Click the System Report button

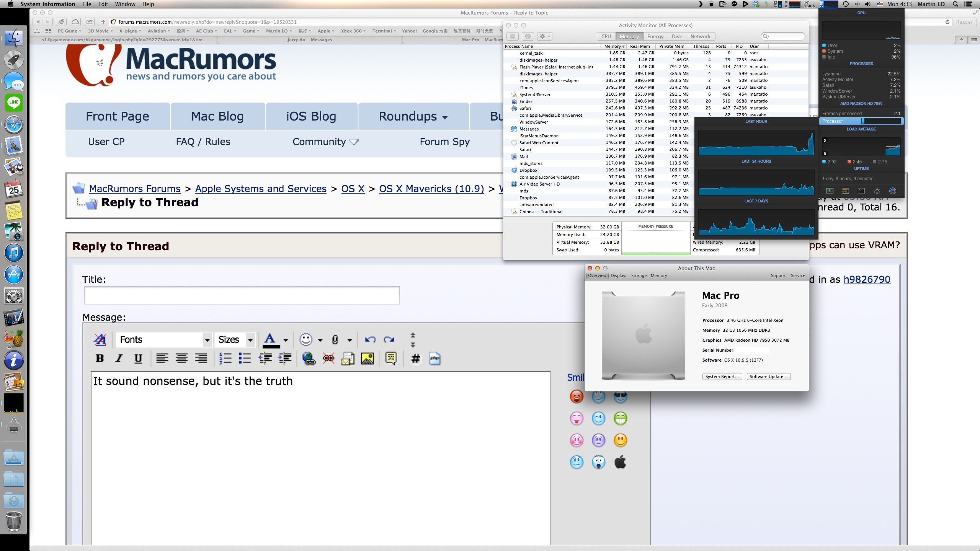coord(722,377)
